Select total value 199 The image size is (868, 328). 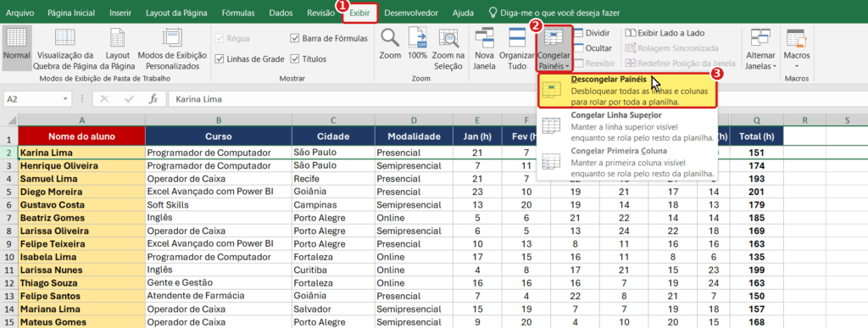click(x=756, y=270)
